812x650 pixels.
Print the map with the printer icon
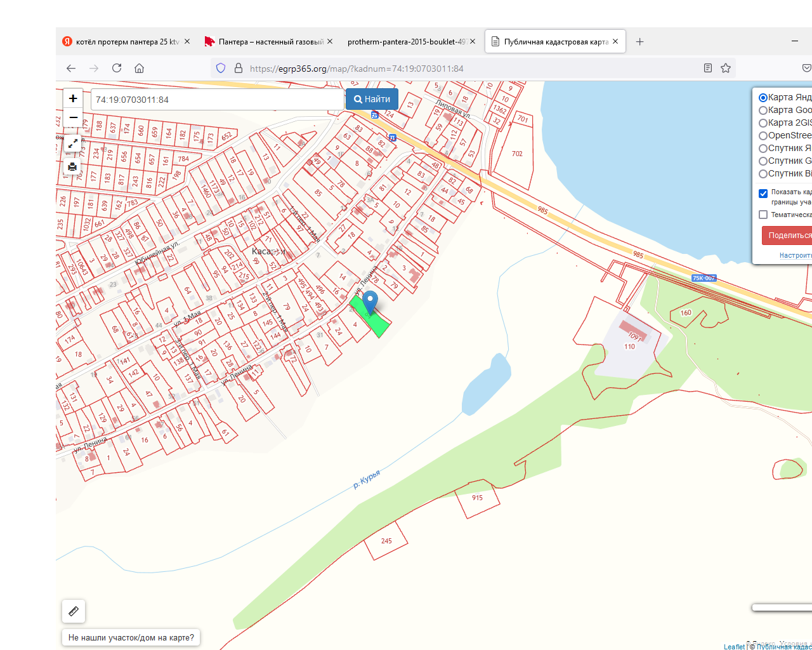[x=73, y=167]
